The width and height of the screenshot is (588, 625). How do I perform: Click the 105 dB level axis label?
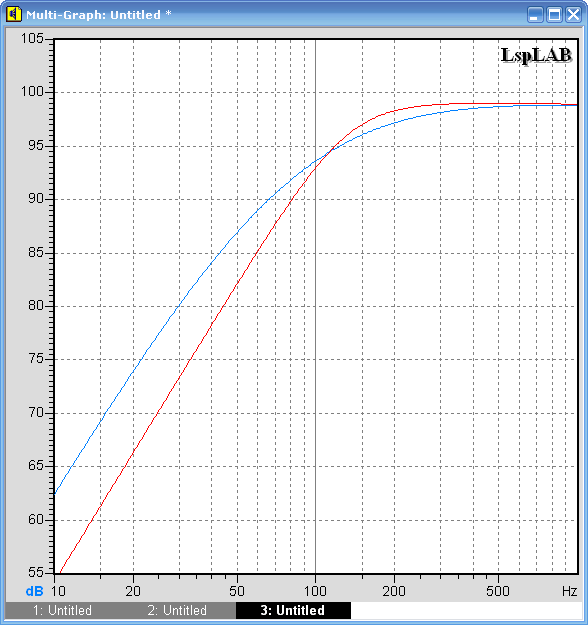(x=32, y=38)
